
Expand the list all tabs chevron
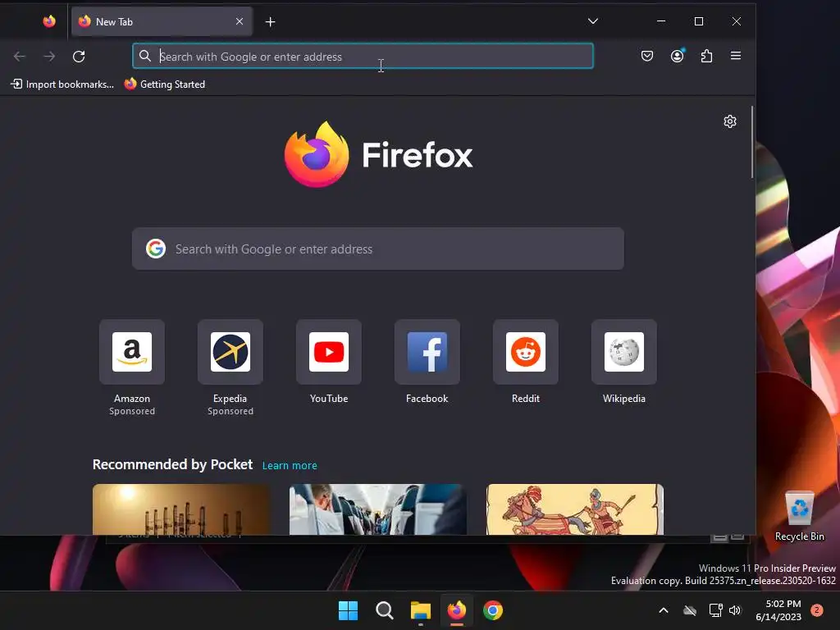point(592,21)
